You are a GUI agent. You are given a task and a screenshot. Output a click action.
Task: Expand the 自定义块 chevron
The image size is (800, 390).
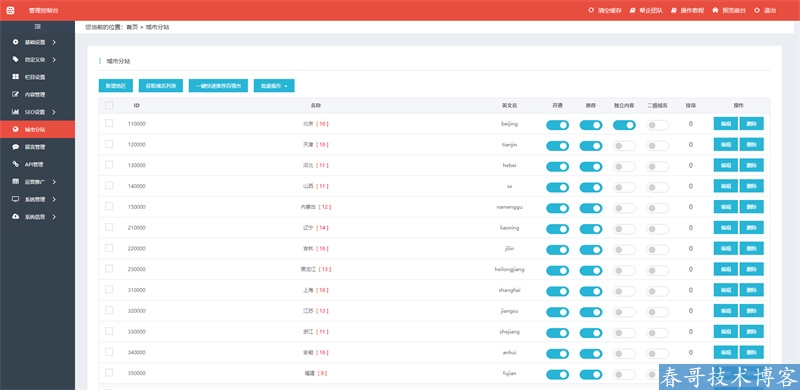[54, 59]
